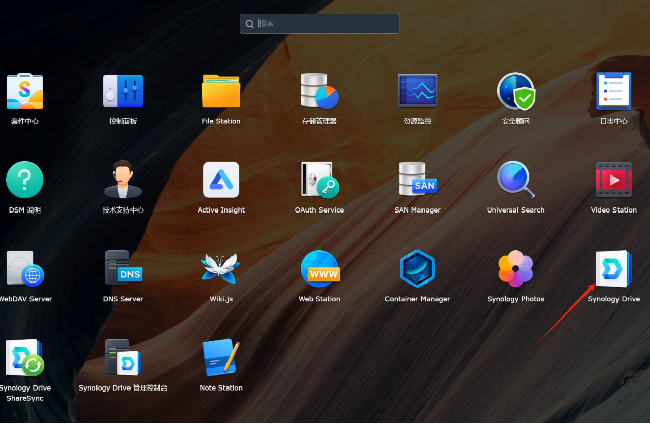Launch Synology Photos
The image size is (650, 424).
pos(516,269)
